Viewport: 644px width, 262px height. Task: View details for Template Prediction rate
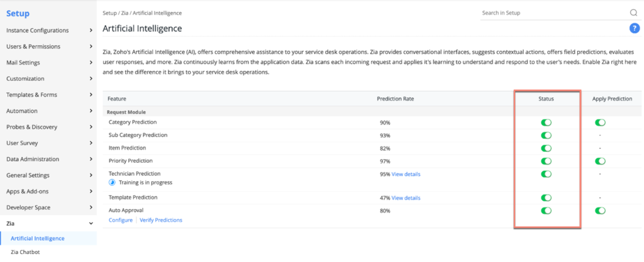pos(406,198)
